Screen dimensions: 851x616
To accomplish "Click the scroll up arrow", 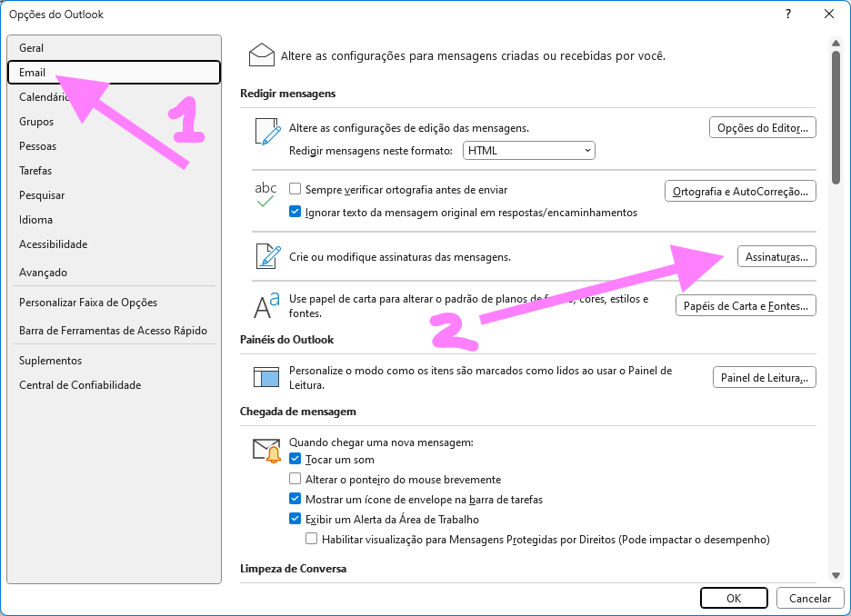I will (x=836, y=43).
